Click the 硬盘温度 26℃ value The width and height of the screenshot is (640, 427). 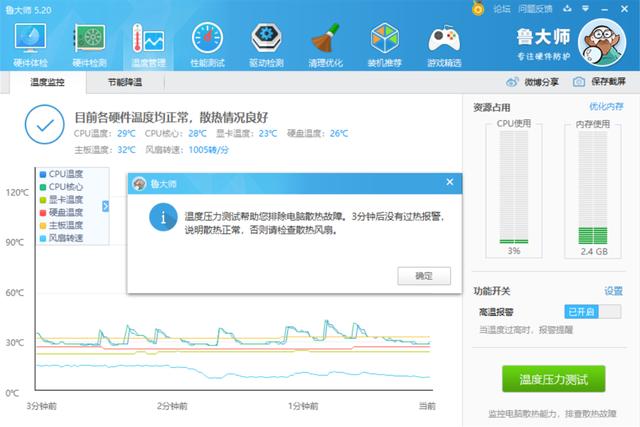pyautogui.click(x=339, y=133)
